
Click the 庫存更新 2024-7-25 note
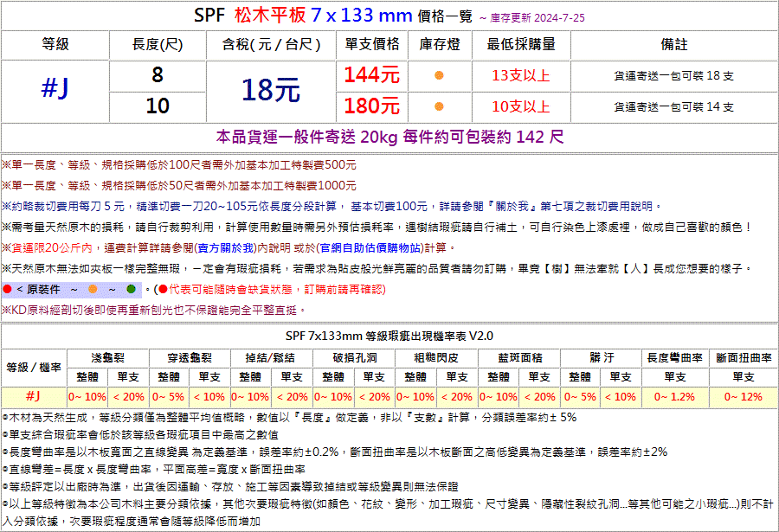[x=532, y=18]
